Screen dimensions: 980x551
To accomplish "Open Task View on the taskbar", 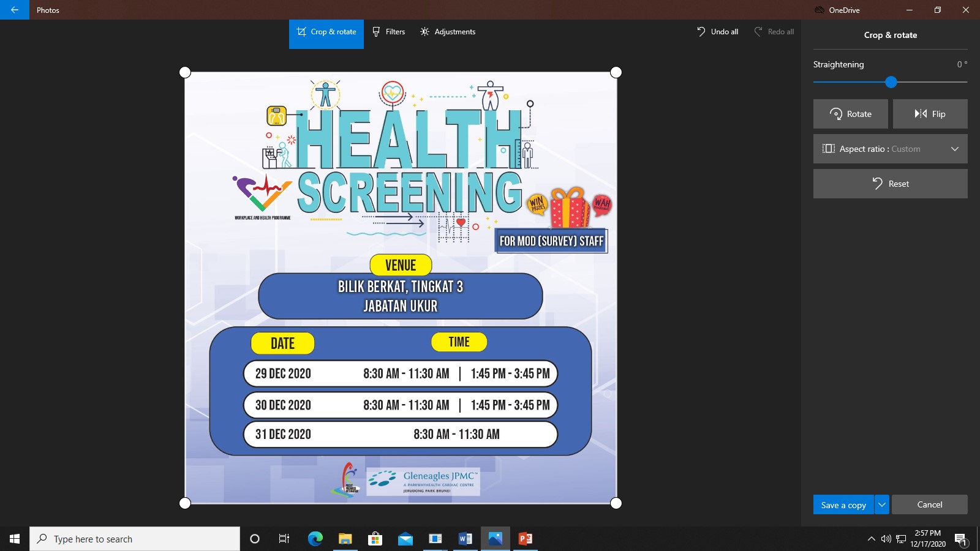I will click(x=284, y=539).
